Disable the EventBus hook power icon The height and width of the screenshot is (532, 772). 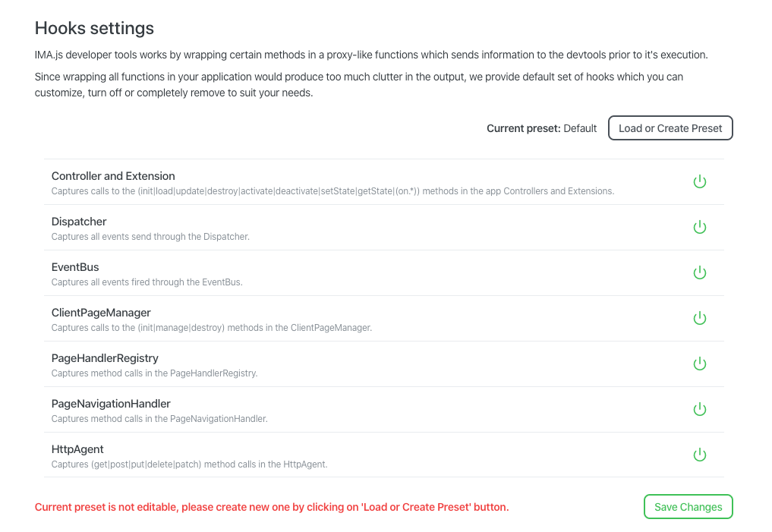(x=700, y=272)
